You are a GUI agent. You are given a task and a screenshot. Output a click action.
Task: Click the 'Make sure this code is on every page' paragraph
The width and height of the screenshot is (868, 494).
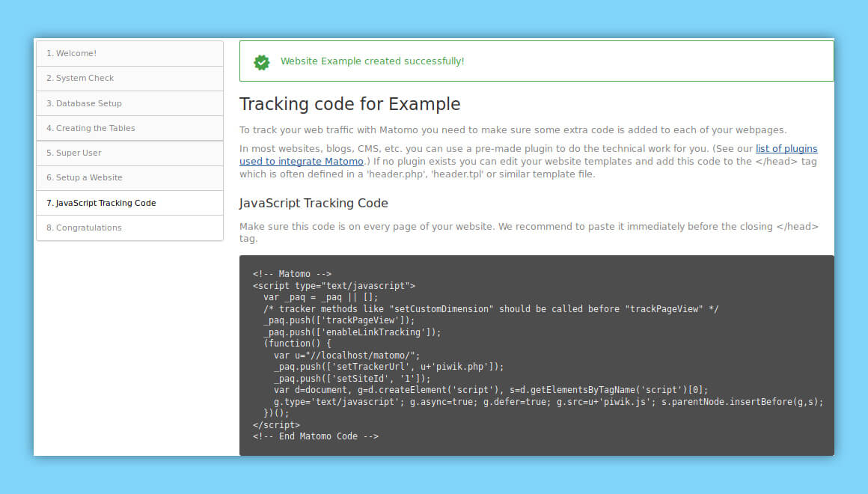529,233
